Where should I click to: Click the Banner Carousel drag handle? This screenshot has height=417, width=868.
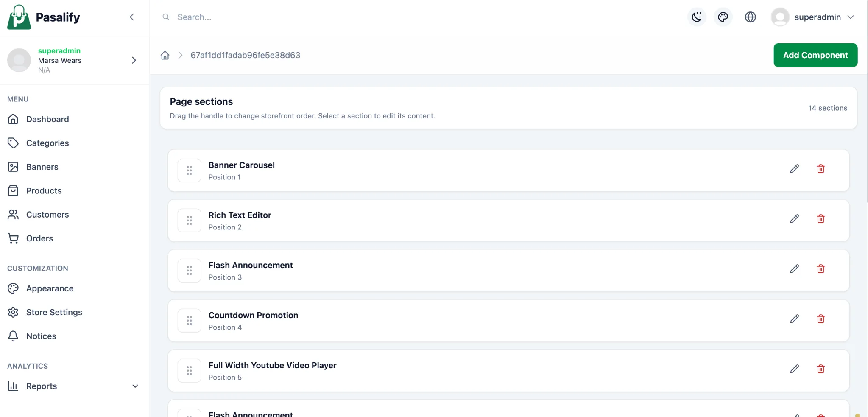[189, 171]
